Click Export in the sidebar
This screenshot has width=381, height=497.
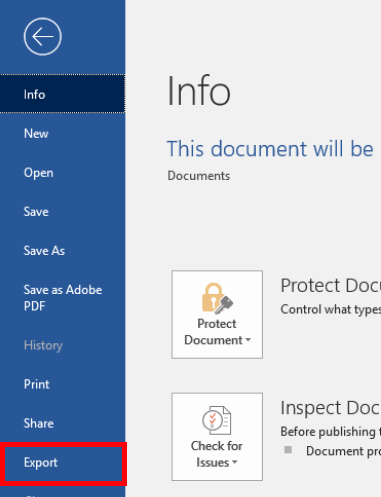62,463
